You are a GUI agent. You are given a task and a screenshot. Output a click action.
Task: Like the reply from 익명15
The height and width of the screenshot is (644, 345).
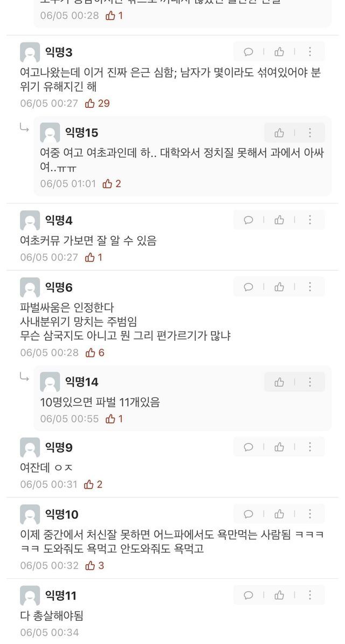(279, 133)
